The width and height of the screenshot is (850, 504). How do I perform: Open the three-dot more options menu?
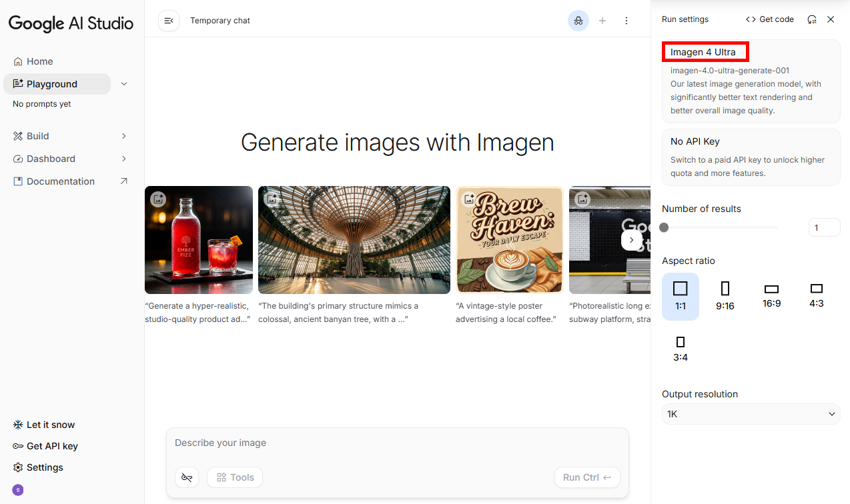pos(626,21)
